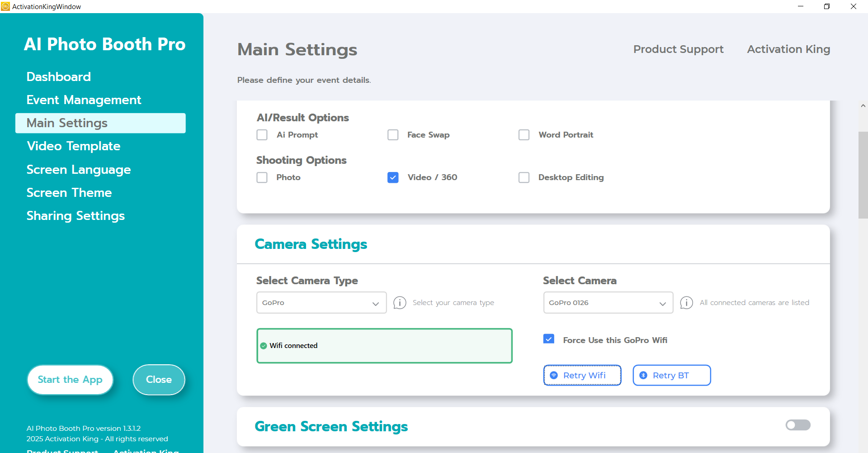This screenshot has height=453, width=868.
Task: Open Event Management in the sidebar
Action: tap(84, 100)
